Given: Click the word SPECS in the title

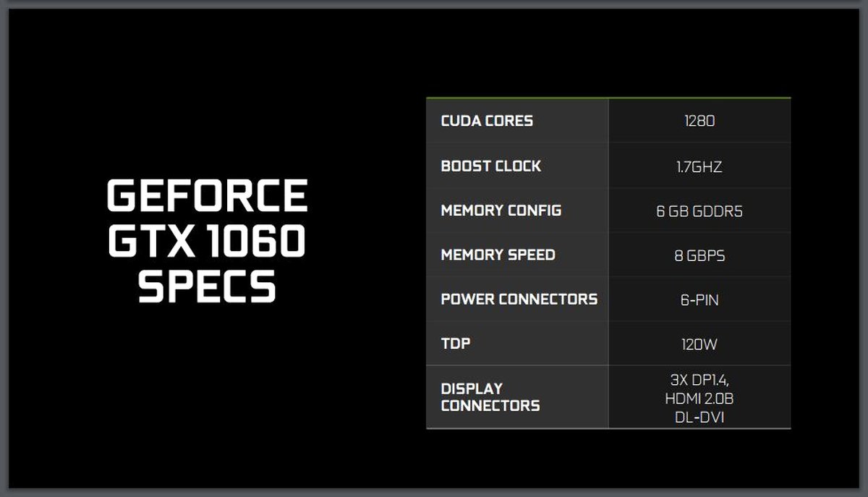Looking at the screenshot, I should point(207,286).
